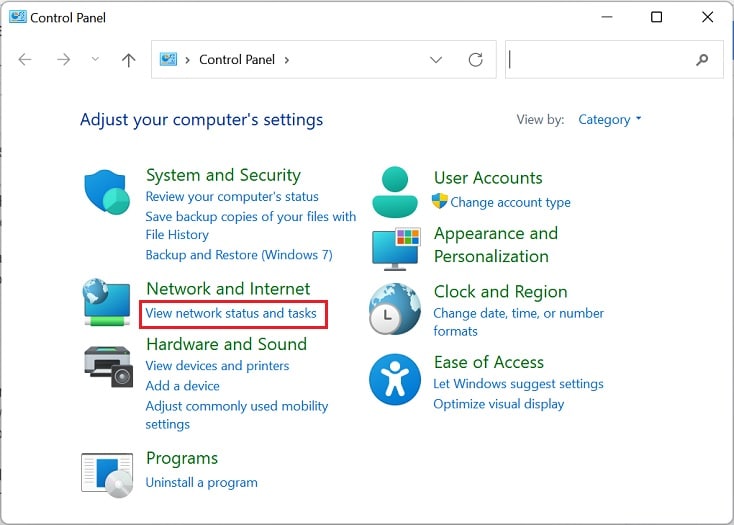
Task: Open Hardware and Sound heading
Action: point(227,344)
